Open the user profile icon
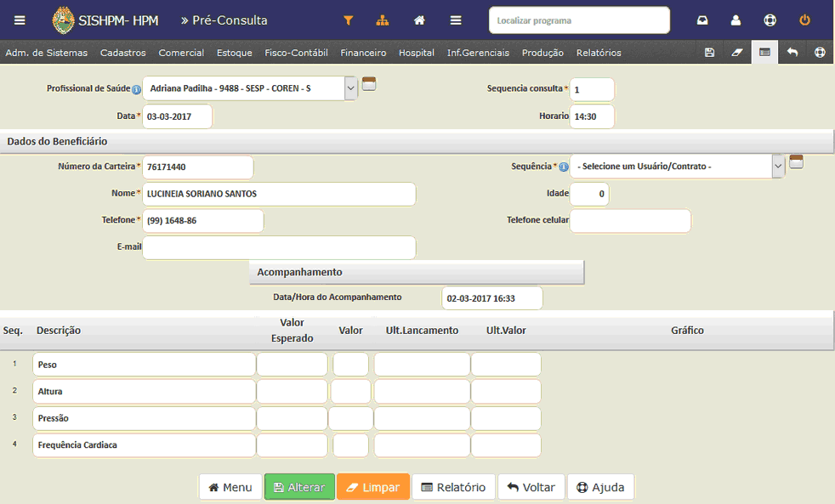Viewport: 835px width, 504px height. point(736,20)
